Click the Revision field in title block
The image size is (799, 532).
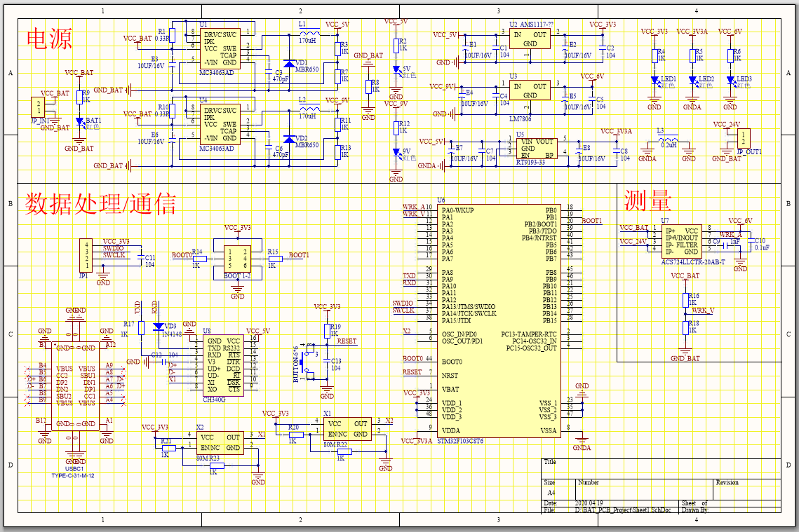click(746, 489)
